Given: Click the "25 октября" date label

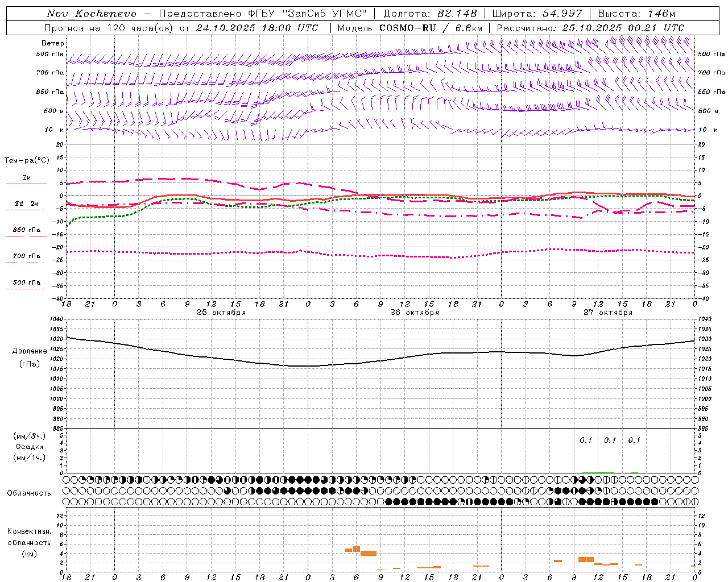Looking at the screenshot, I should (221, 313).
